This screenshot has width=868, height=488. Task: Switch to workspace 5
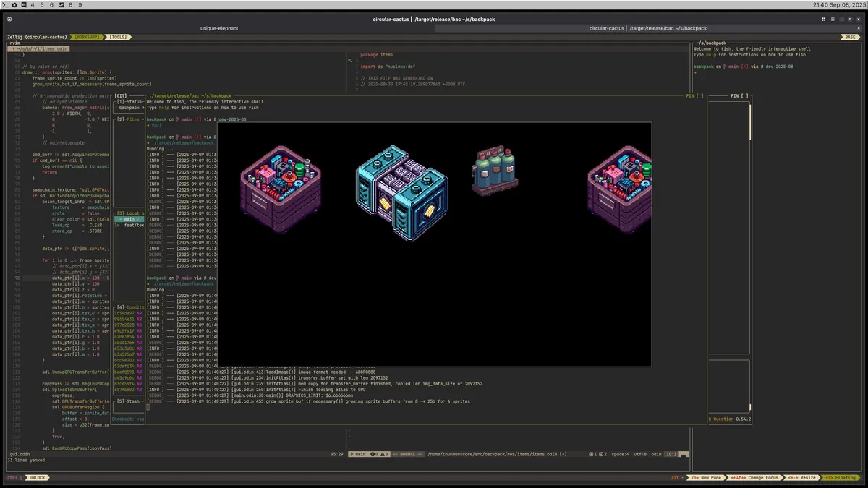pos(42,4)
